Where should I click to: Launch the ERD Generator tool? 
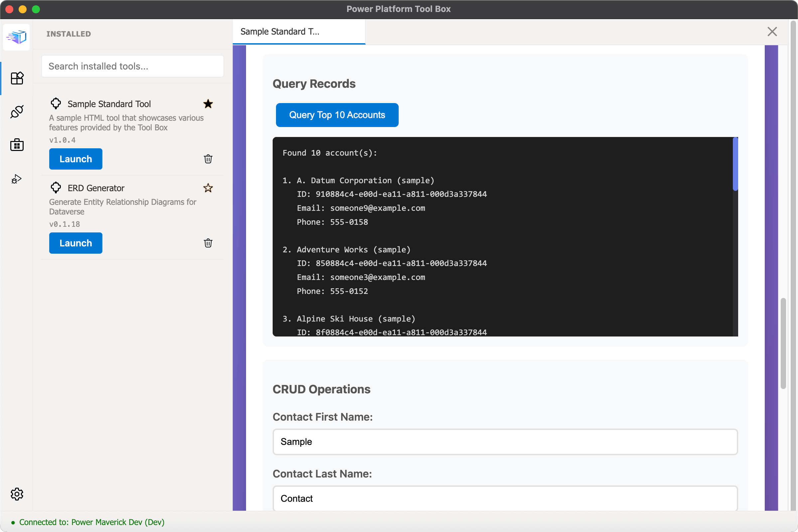pyautogui.click(x=76, y=243)
